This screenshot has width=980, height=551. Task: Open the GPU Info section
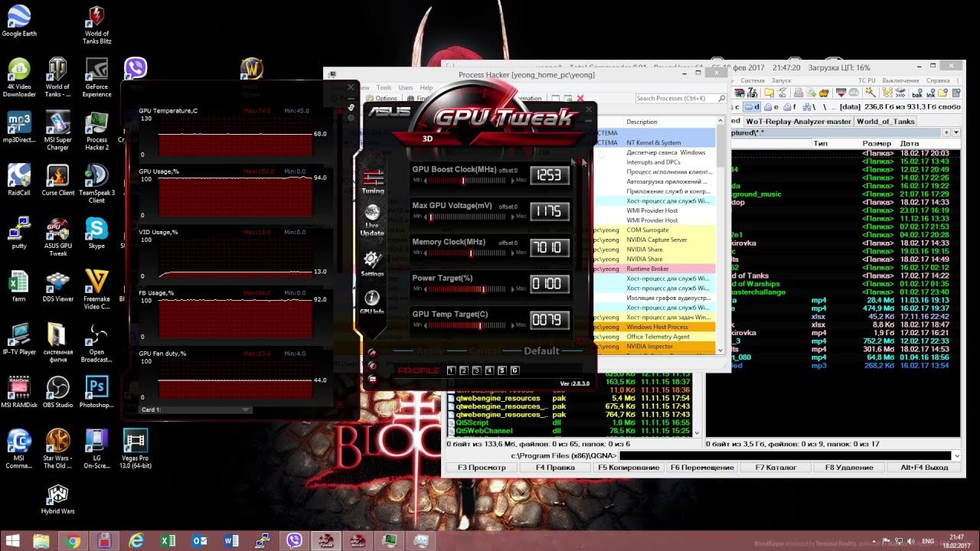[372, 302]
